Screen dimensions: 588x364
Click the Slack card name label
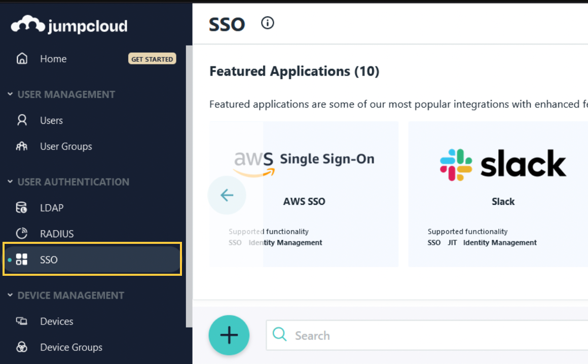coord(503,201)
